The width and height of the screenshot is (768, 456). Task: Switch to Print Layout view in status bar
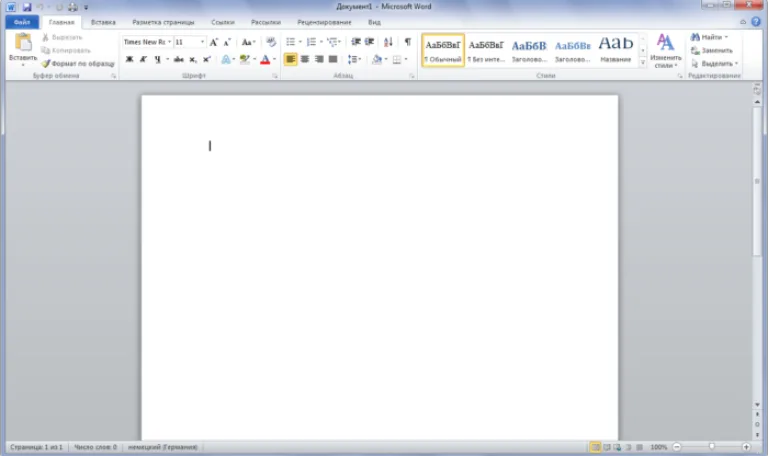595,447
